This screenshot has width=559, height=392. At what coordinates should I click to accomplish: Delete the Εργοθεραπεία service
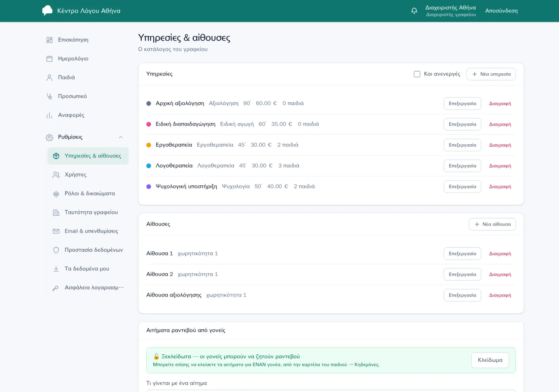point(500,145)
